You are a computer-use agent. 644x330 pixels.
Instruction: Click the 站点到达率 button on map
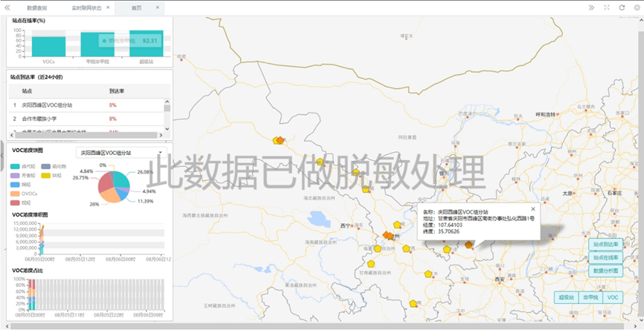click(x=605, y=244)
